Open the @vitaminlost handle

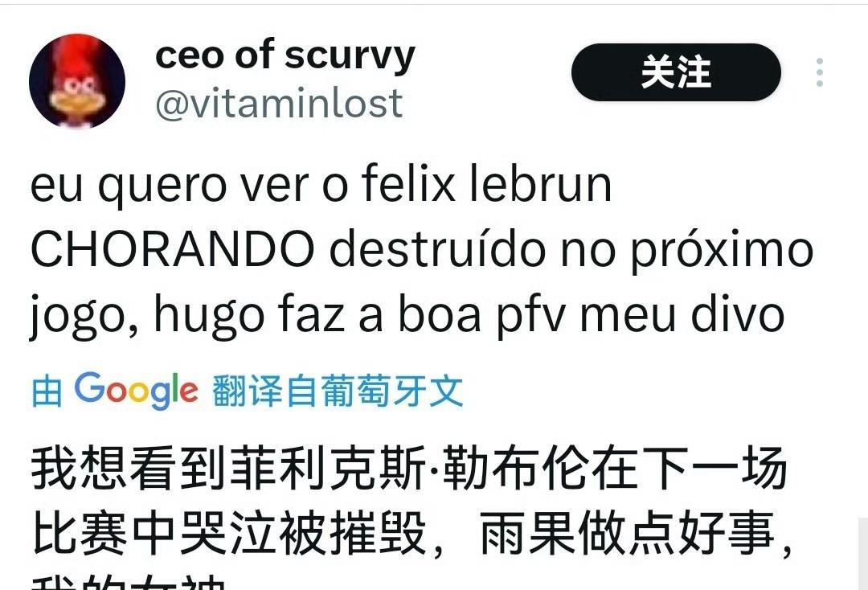click(x=279, y=104)
